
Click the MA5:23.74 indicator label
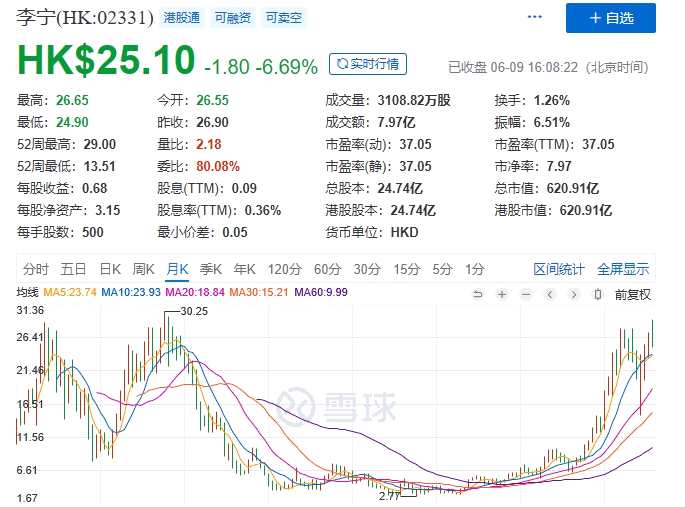70,292
